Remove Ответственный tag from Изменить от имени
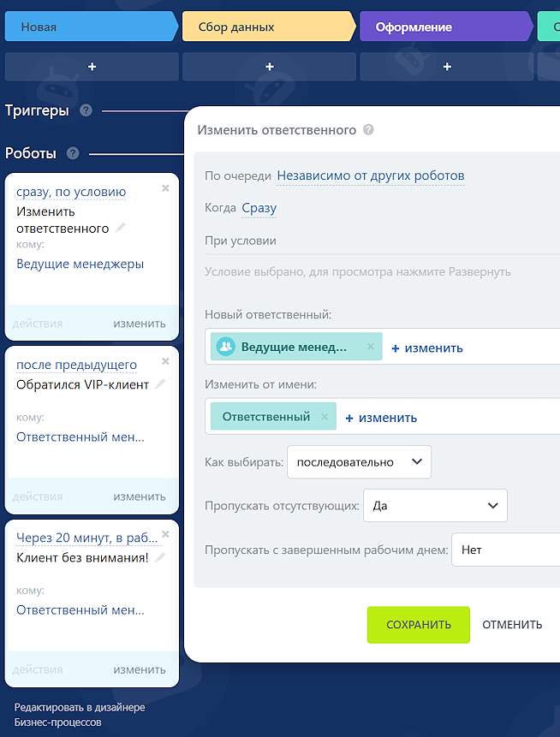 point(325,417)
